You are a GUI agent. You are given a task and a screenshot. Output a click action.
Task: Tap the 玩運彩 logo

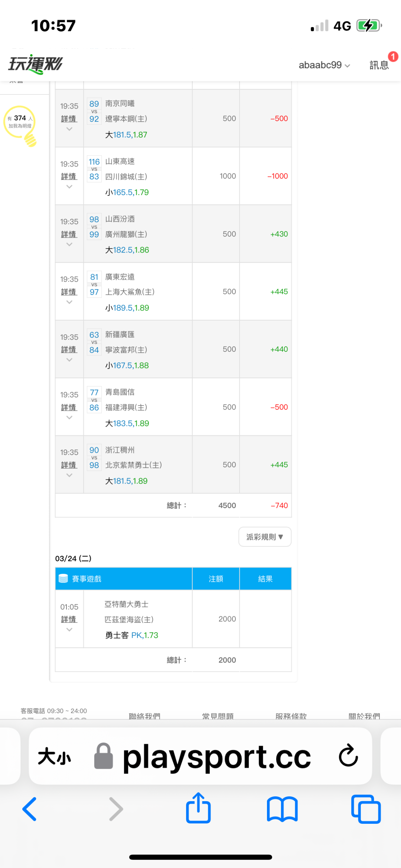36,65
